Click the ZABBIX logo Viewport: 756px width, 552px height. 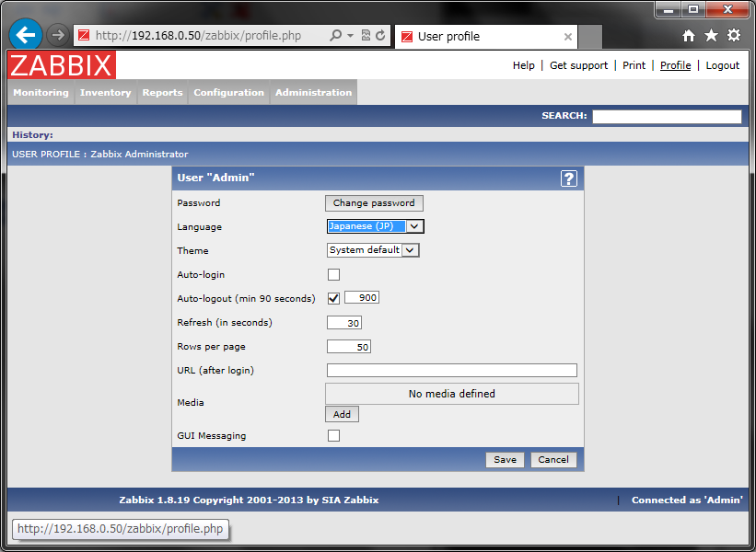tap(62, 65)
